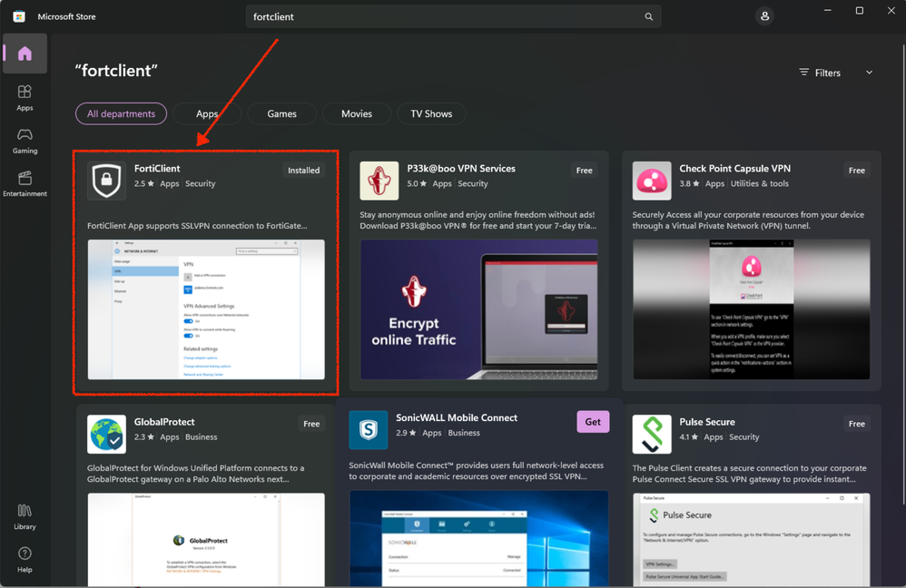
Task: Open the GlobalProtect screenshot thumbnail
Action: point(206,540)
